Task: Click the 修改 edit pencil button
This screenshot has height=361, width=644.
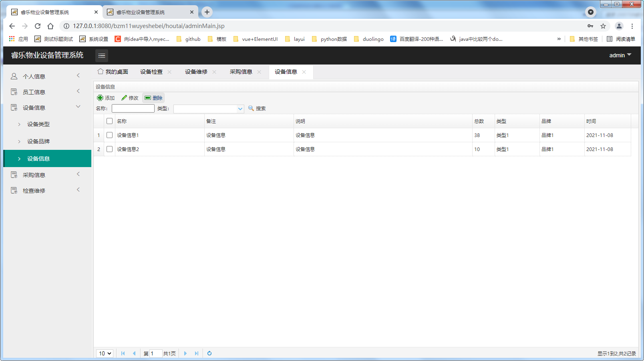Action: [x=130, y=98]
